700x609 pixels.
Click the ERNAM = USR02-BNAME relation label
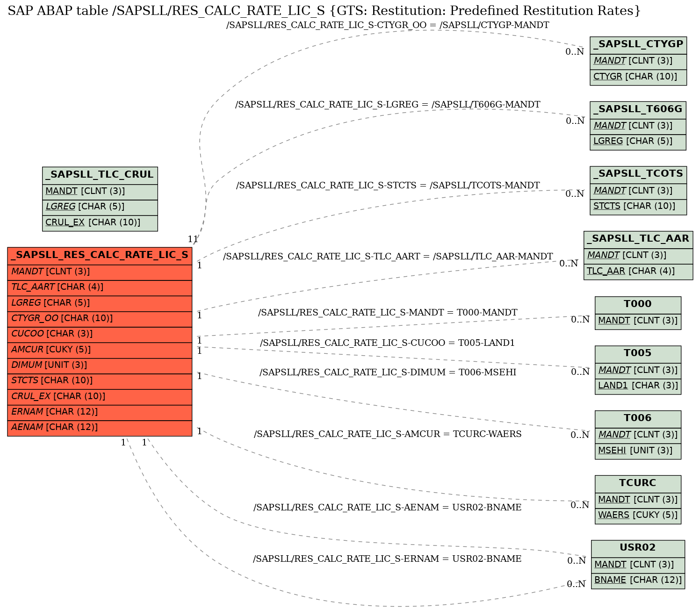(x=388, y=559)
